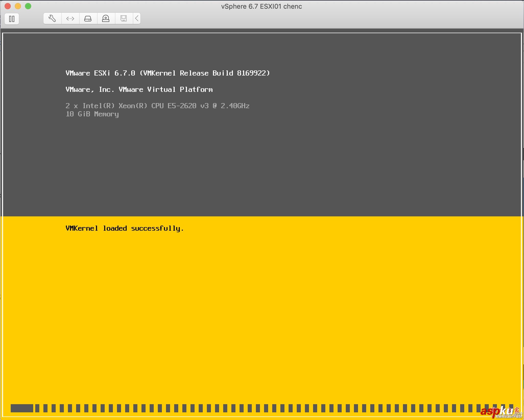Open virtual machine settings wrench icon
Image resolution: width=524 pixels, height=420 pixels.
pos(52,18)
